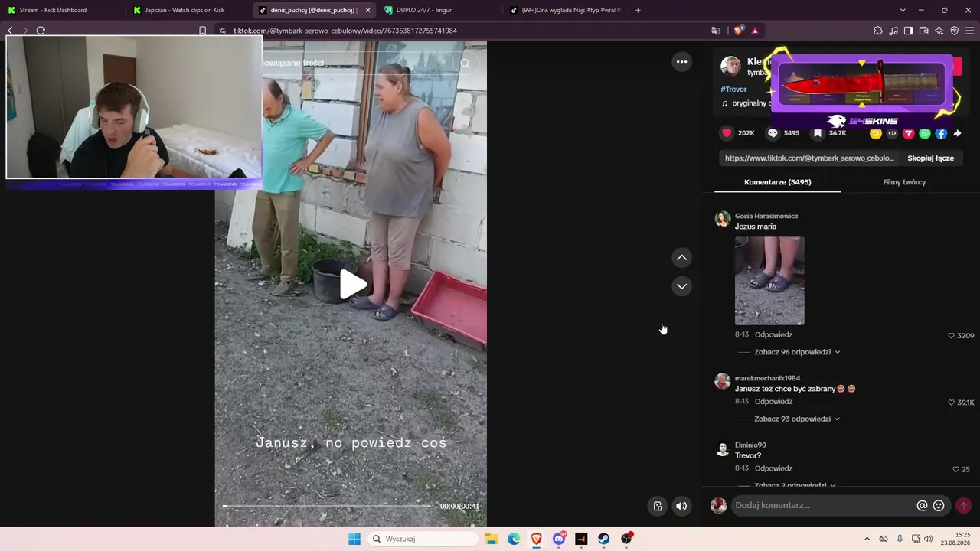Reload the page
This screenshot has width=980, height=551.
41,31
